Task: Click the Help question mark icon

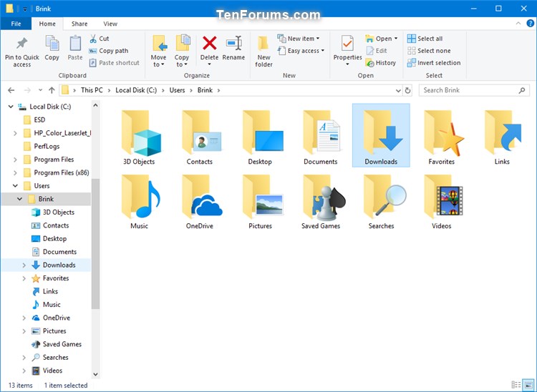Action: coord(530,24)
